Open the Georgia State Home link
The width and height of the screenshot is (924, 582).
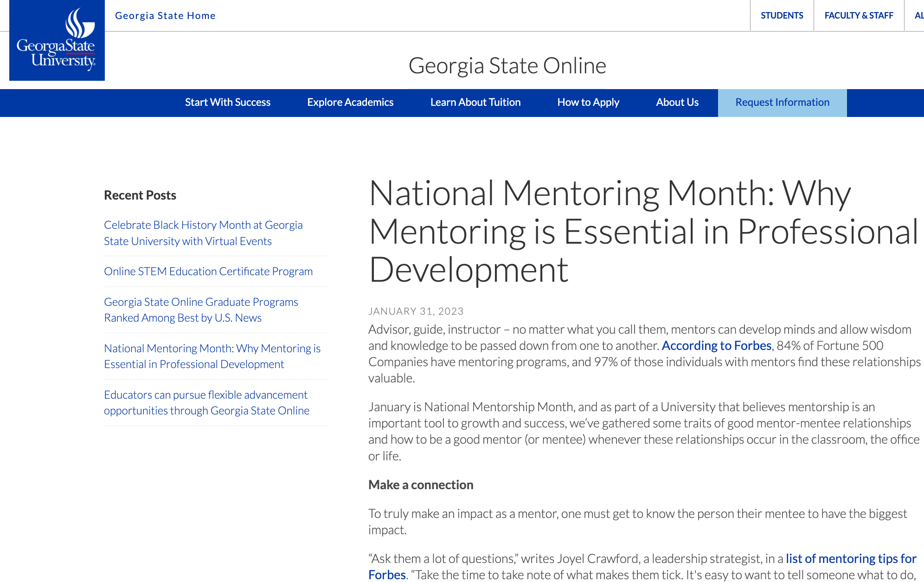[x=166, y=15]
